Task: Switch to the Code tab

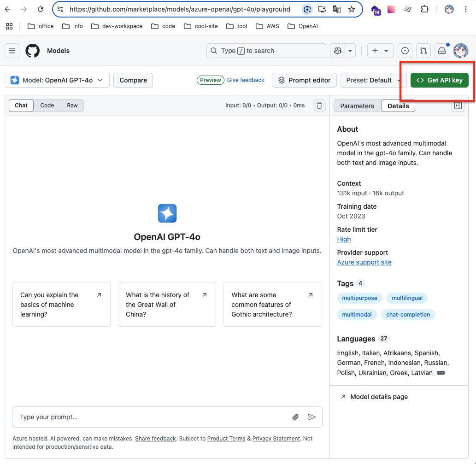Action: click(47, 106)
